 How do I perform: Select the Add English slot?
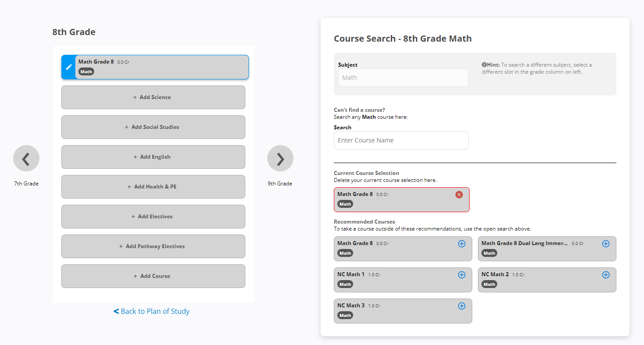[153, 157]
